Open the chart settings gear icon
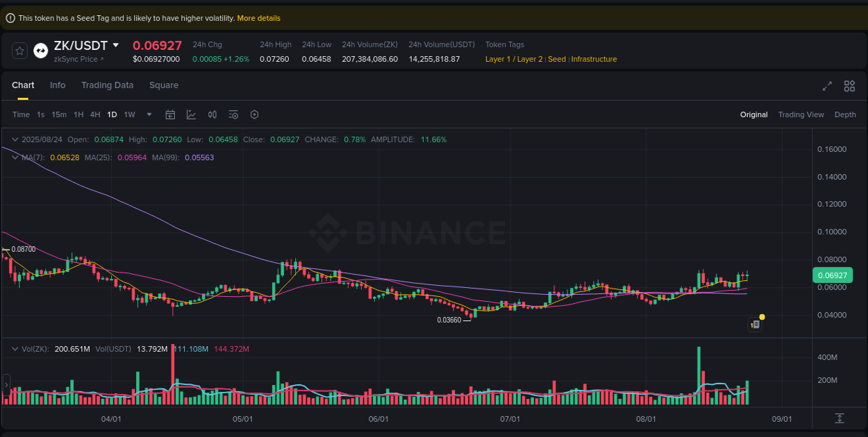 [254, 114]
